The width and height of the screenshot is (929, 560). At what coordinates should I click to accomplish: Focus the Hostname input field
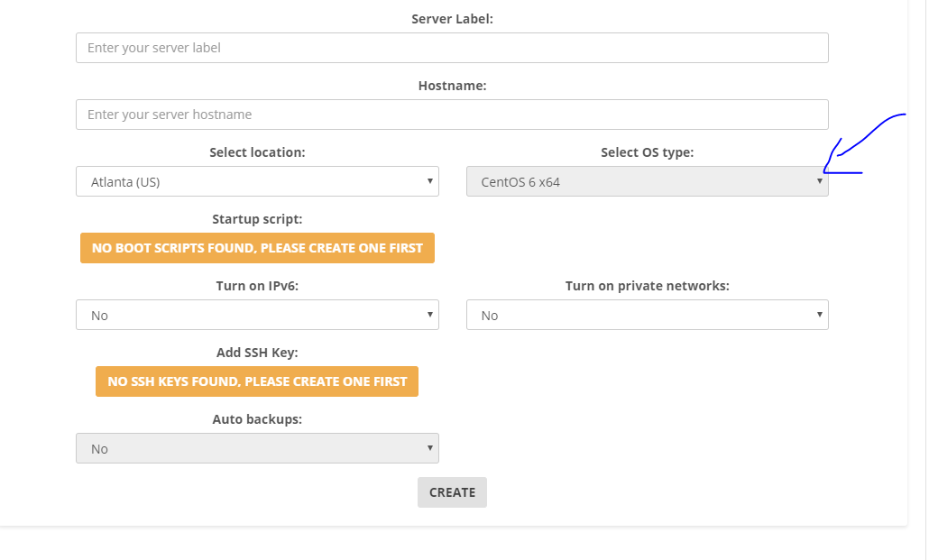pyautogui.click(x=452, y=115)
